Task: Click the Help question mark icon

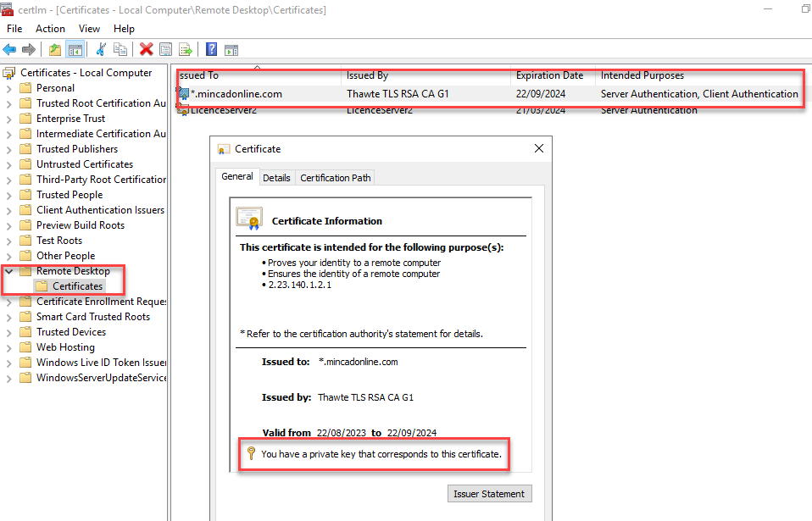Action: 210,49
